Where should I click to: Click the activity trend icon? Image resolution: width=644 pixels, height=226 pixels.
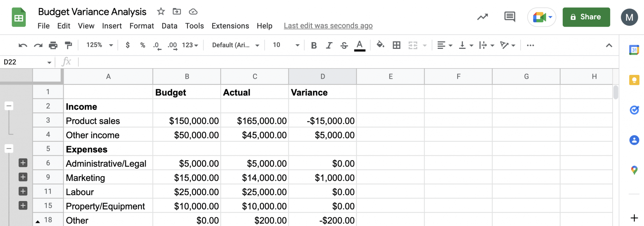point(483,17)
